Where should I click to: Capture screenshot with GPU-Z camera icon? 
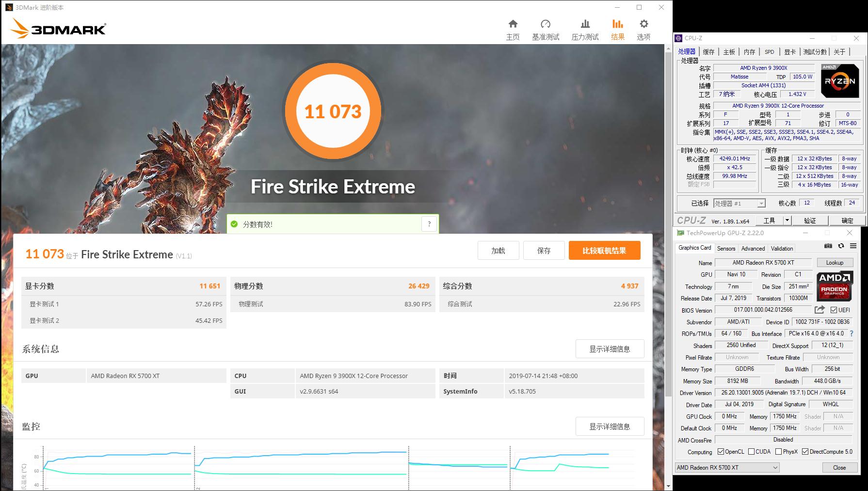point(828,246)
